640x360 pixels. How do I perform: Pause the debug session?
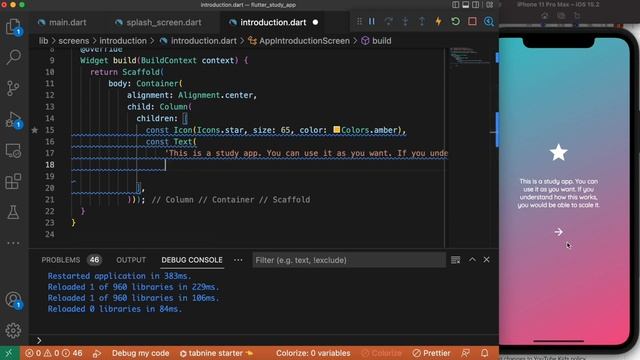pyautogui.click(x=372, y=22)
